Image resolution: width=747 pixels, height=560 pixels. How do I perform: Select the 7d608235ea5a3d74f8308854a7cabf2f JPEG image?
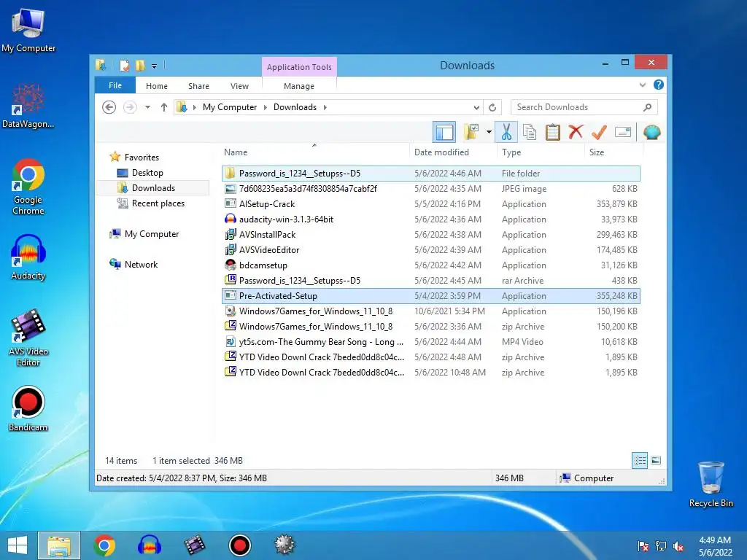click(x=430, y=189)
